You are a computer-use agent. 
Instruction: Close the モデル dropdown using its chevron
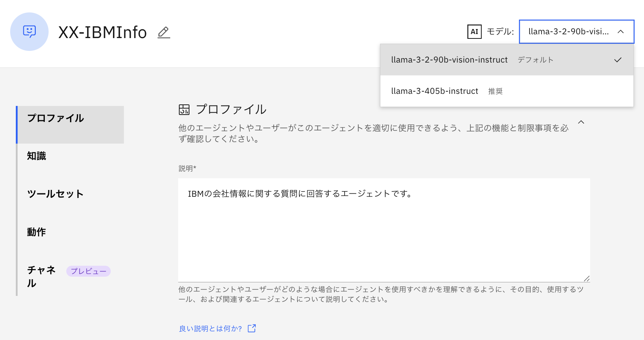coord(621,32)
